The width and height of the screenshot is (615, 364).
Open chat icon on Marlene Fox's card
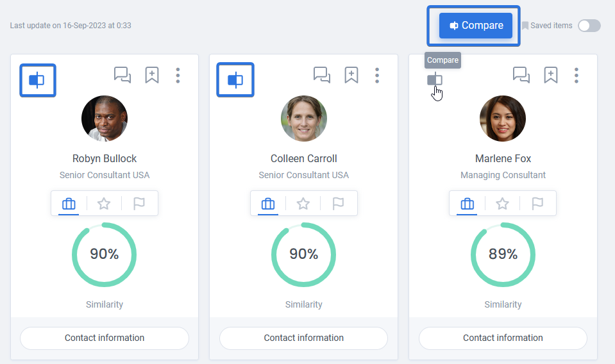(x=521, y=75)
